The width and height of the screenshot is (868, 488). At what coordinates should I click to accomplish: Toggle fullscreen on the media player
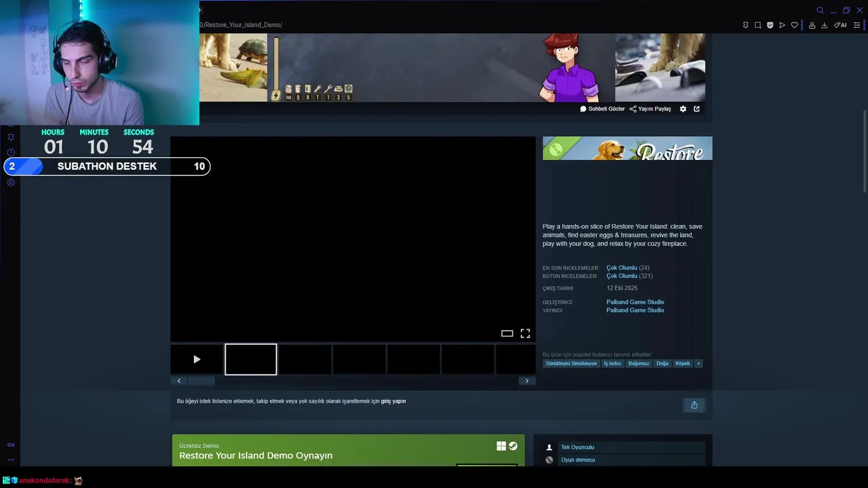(x=525, y=333)
